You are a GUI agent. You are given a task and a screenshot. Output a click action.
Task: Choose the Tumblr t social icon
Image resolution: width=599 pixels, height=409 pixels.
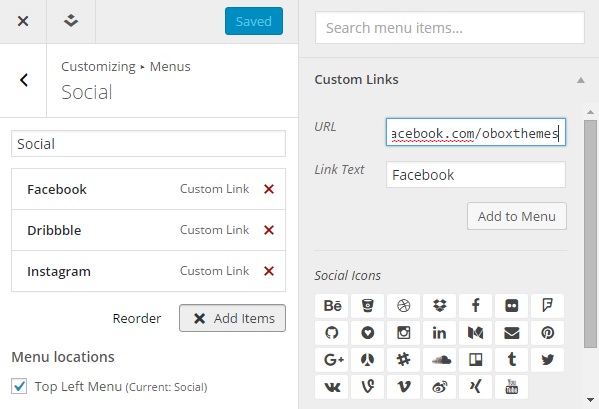(x=512, y=360)
